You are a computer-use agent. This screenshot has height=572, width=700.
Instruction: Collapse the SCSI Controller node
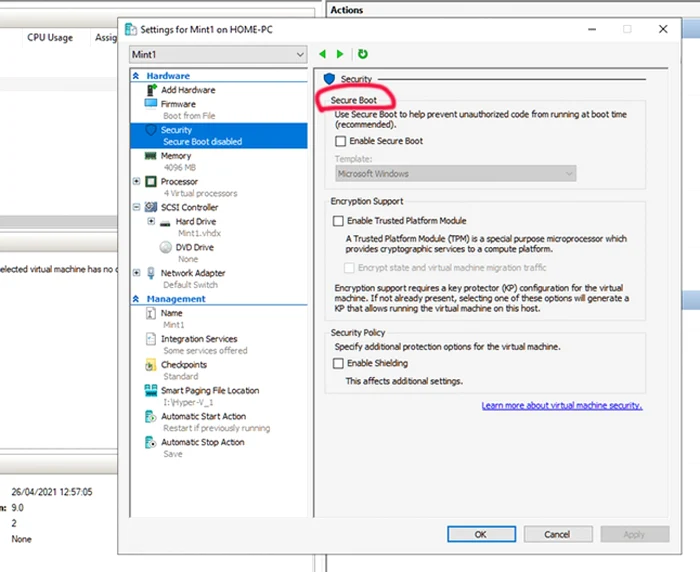pos(137,207)
